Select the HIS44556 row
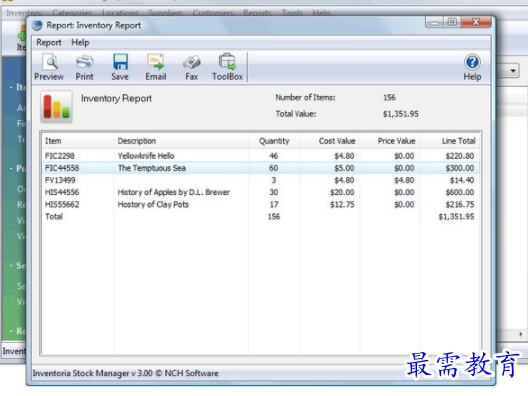Image resolution: width=528 pixels, height=396 pixels. pyautogui.click(x=260, y=192)
